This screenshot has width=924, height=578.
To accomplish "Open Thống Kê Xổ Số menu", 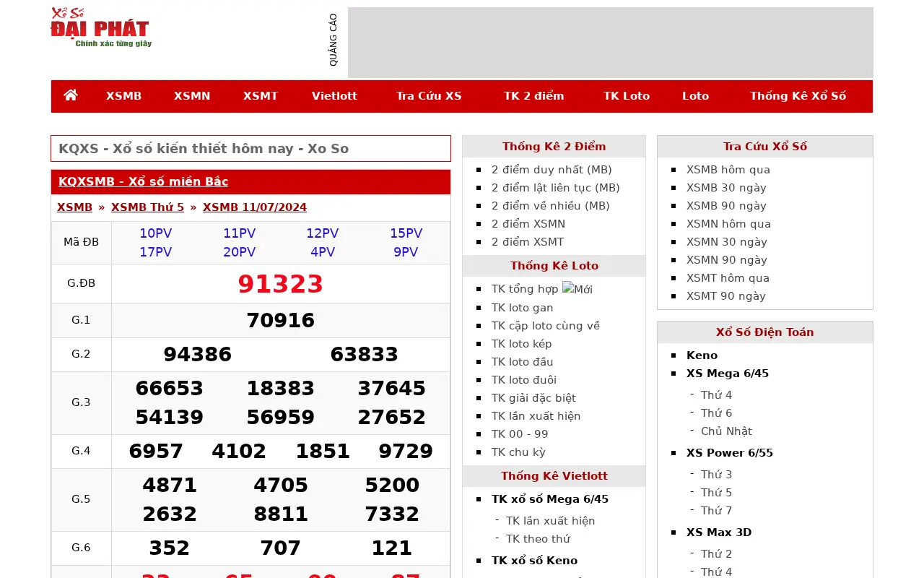I will pyautogui.click(x=798, y=96).
